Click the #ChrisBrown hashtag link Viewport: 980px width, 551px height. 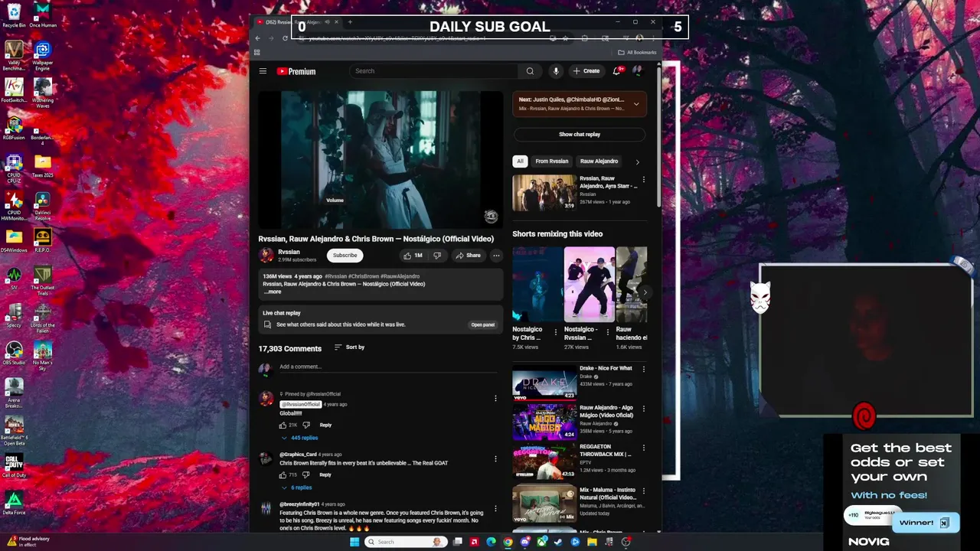(x=364, y=276)
